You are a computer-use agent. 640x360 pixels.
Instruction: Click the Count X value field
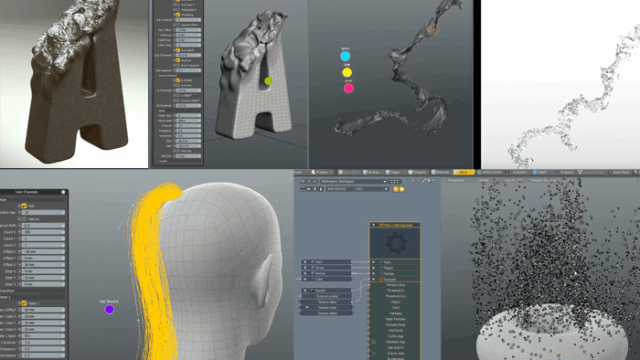click(x=43, y=232)
